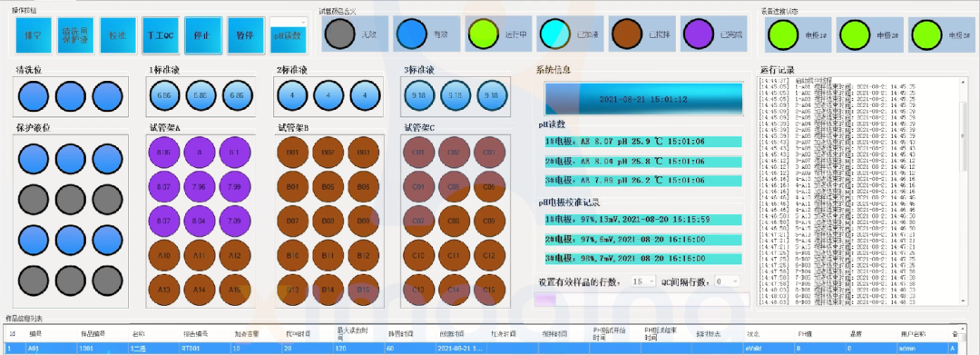Click the cyan 已加液 legend circle
This screenshot has height=355, width=980.
555,34
